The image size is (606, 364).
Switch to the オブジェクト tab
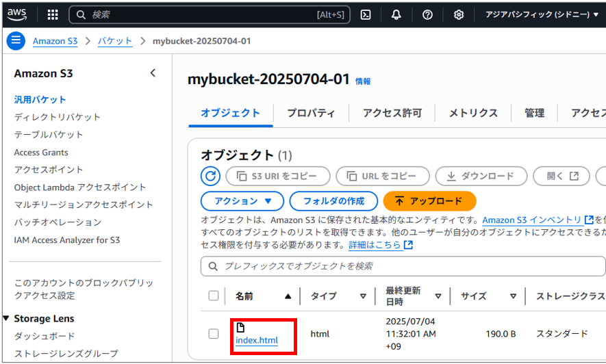[x=230, y=113]
